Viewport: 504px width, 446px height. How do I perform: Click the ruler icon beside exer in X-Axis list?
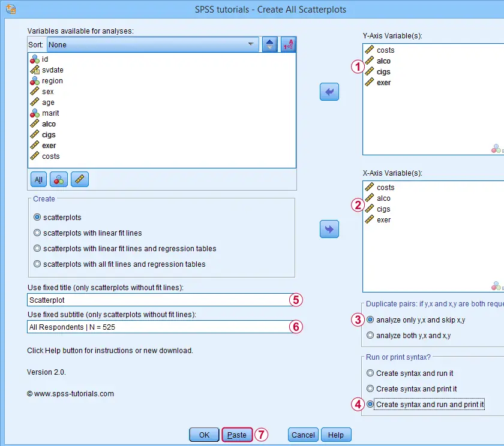tap(370, 219)
